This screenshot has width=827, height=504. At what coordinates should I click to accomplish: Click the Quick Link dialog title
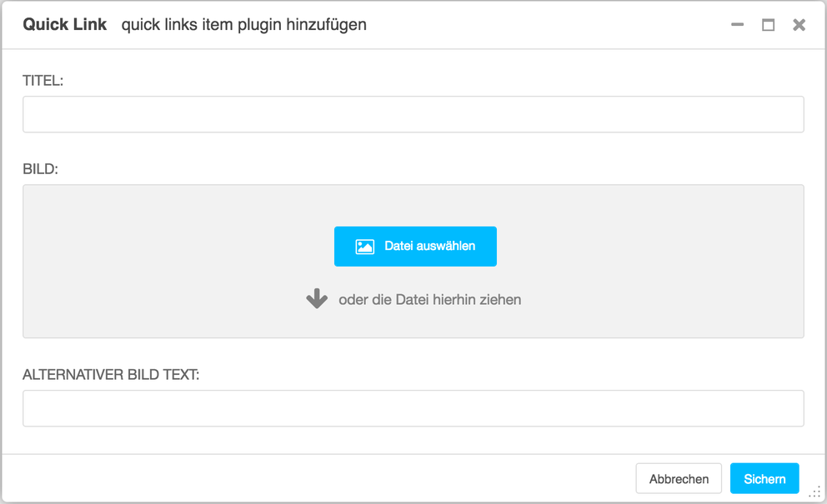[64, 24]
